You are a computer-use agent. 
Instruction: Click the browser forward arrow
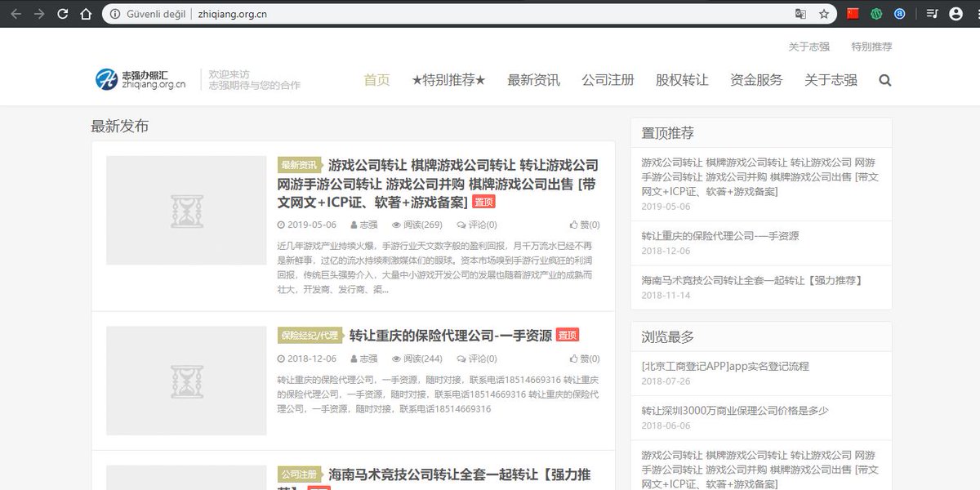[x=38, y=14]
